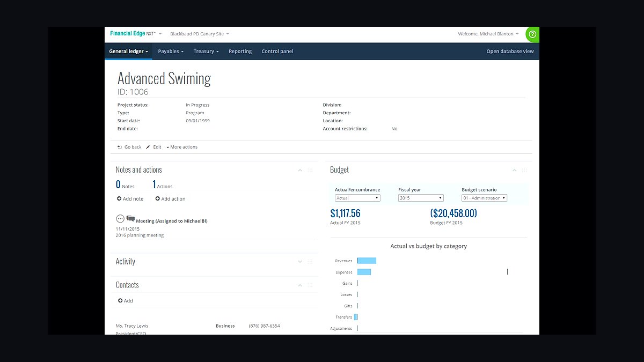This screenshot has height=362, width=644.
Task: Click the $1,117.56 Actual FY 2015 amount
Action: click(345, 213)
